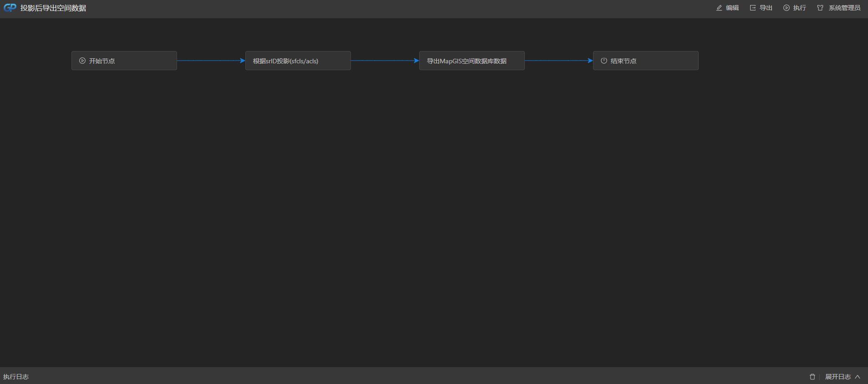Click the GP logo icon

point(10,8)
